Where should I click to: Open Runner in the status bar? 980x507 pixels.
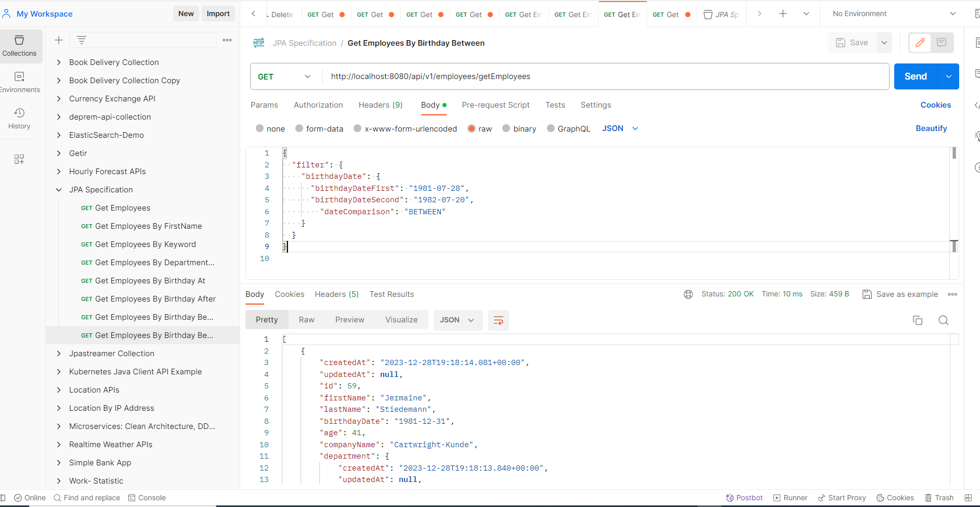(x=790, y=498)
